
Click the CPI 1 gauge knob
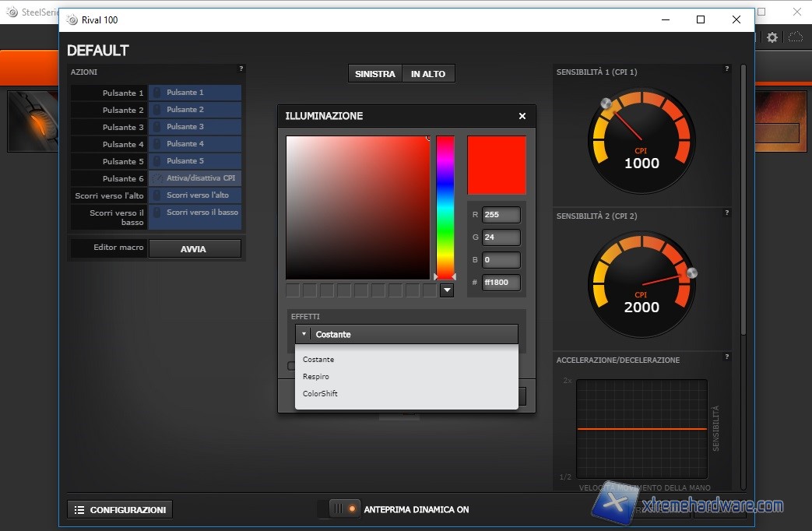[x=606, y=104]
